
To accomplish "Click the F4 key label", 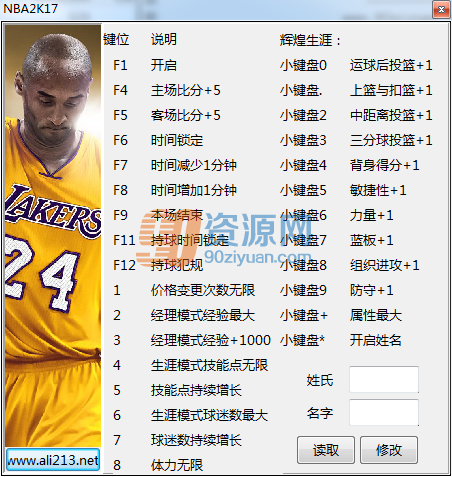I will (120, 90).
